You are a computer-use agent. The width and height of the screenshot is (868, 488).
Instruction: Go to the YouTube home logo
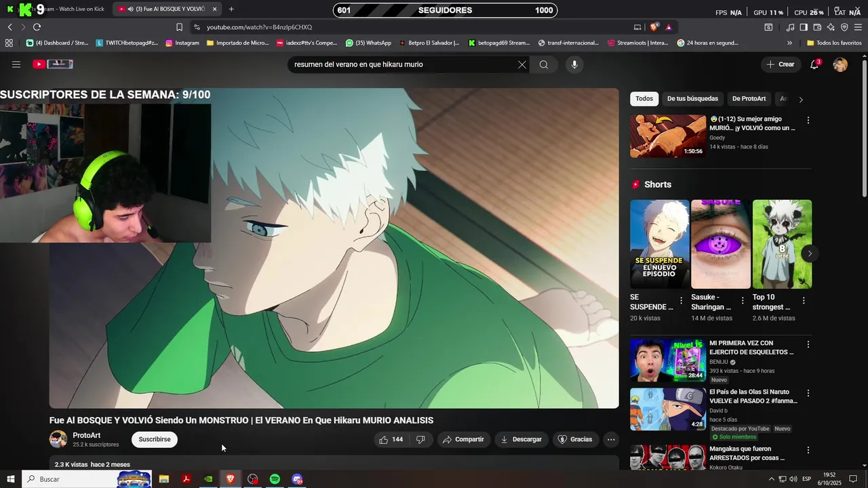(53, 64)
